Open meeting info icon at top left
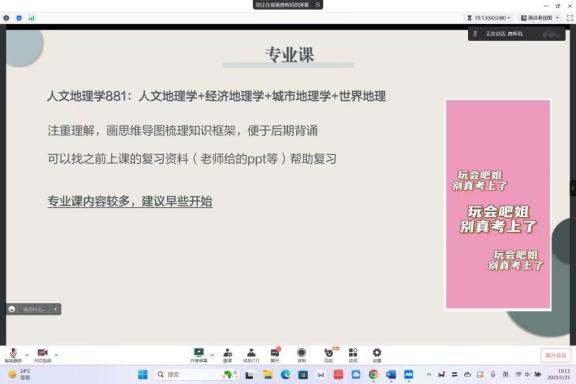Viewport: 576px width, 384px height. pyautogui.click(x=6, y=18)
